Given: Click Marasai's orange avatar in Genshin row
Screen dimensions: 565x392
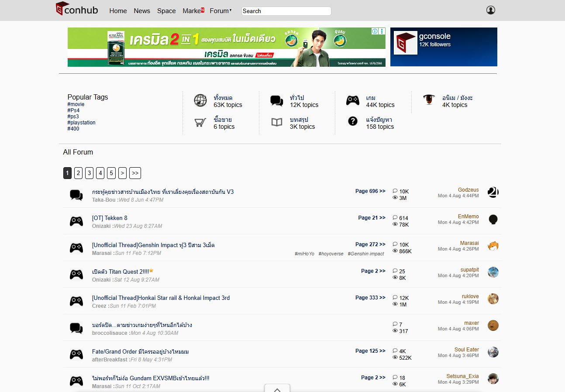Looking at the screenshot, I should point(493,246).
